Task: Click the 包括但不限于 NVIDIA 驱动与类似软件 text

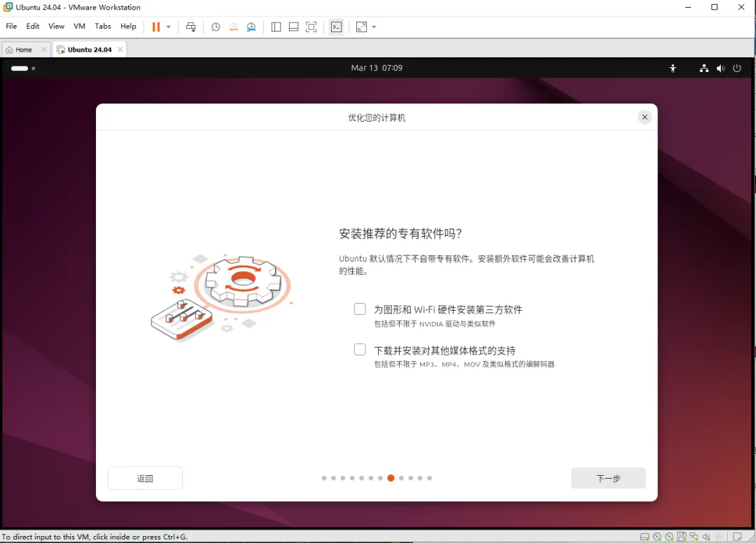Action: pos(435,324)
